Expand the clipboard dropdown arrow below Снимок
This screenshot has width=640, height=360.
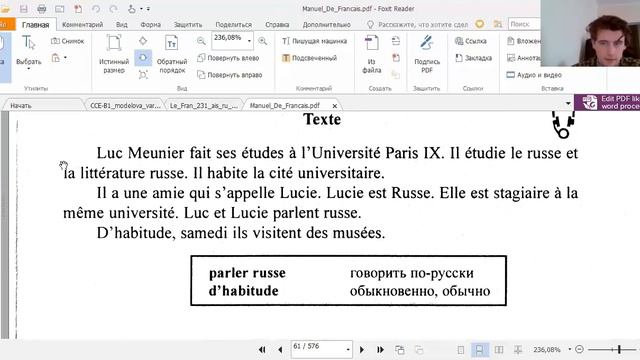pos(65,58)
